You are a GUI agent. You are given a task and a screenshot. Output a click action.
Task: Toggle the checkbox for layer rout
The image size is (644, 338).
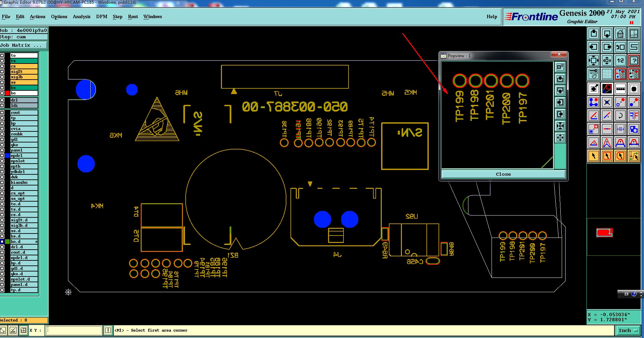[x=2, y=113]
